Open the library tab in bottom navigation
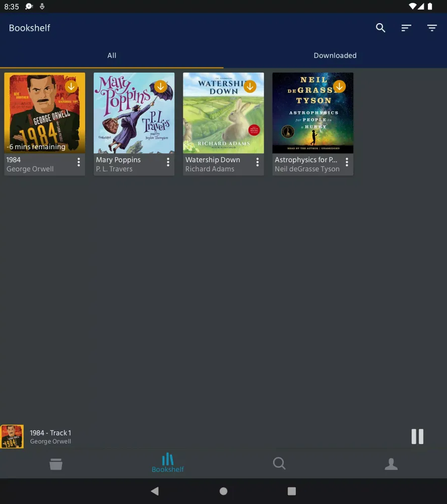Viewport: 447px width, 504px height. (56, 464)
